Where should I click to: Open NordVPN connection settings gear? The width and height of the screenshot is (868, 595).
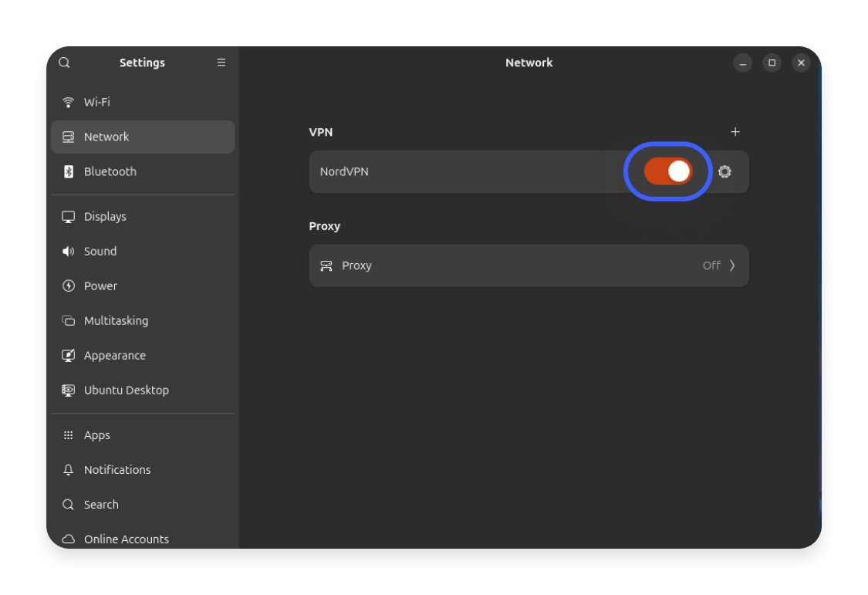724,171
